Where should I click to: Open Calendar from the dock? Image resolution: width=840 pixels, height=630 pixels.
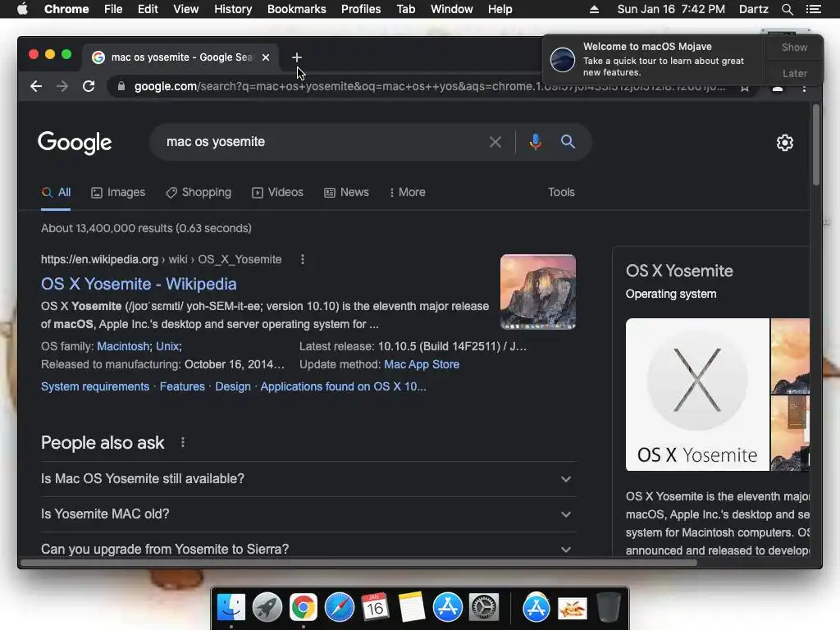click(375, 608)
